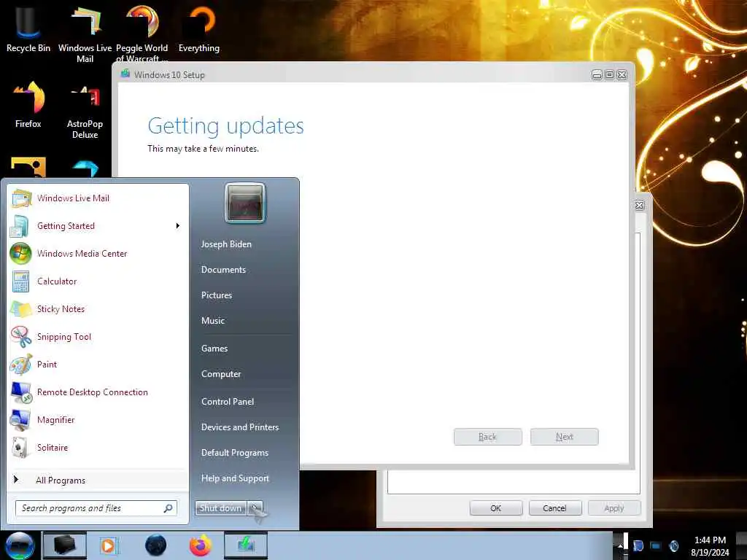Click the search magnifier icon in Start menu
The image size is (747, 560).
click(169, 508)
